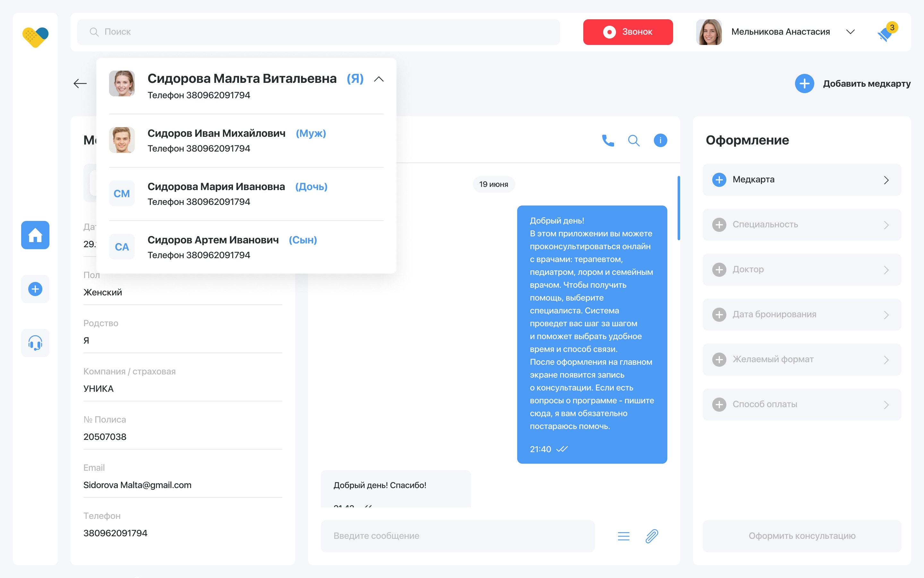Select Сидорова Мария Ивановна (Дочь)
Image resolution: width=924 pixels, height=578 pixels.
[246, 193]
